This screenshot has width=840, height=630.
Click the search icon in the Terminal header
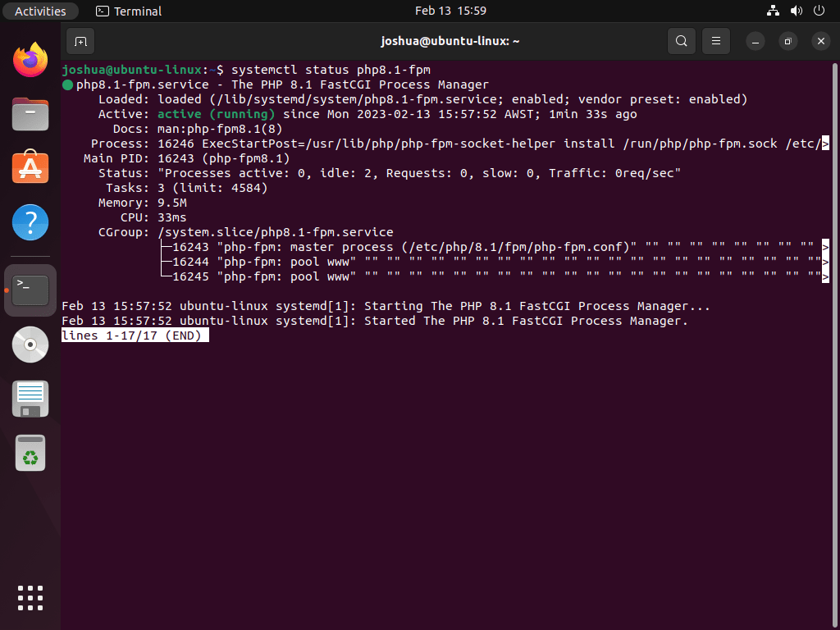681,40
